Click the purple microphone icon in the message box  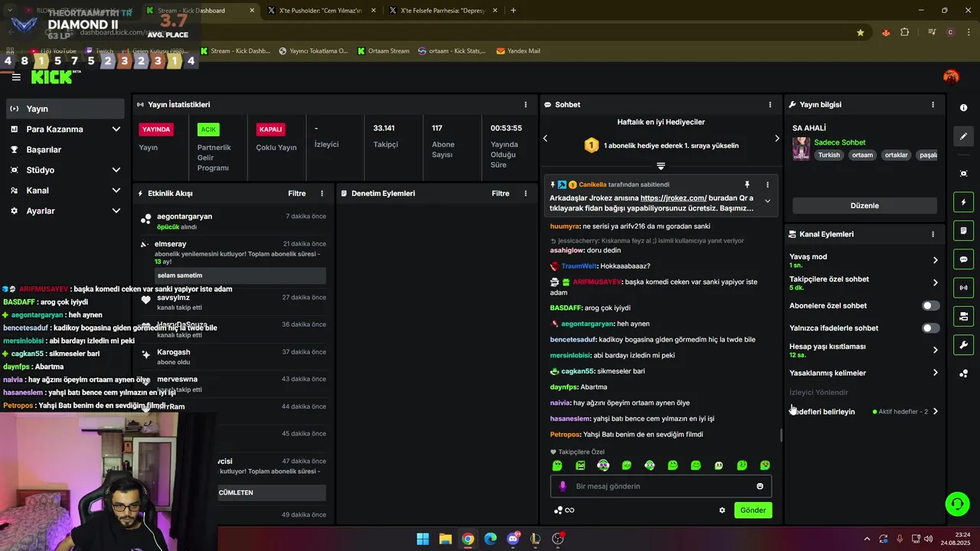click(x=563, y=486)
